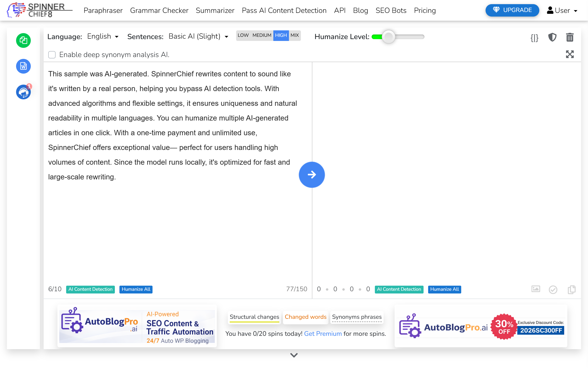Click the shield protect-words icon
Viewport: 588px width, 368px height.
click(552, 37)
